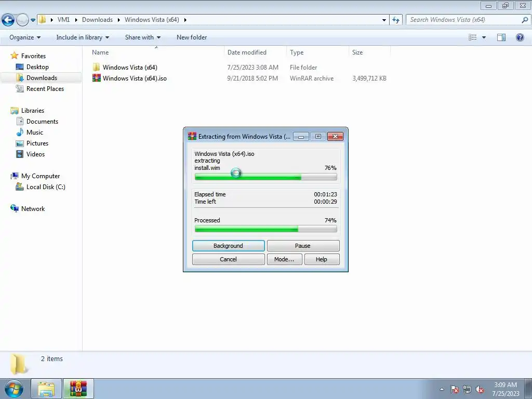Click WinRAR icon in extraction dialog title
The height and width of the screenshot is (399, 532).
click(192, 136)
